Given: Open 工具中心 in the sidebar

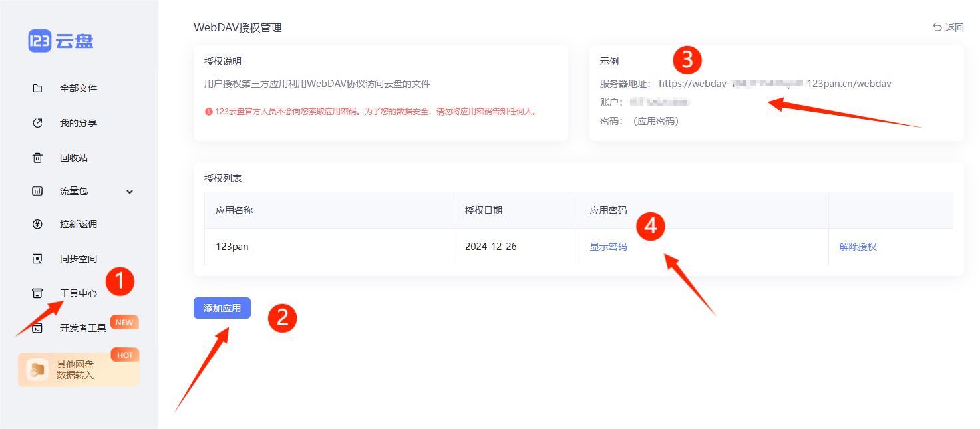Looking at the screenshot, I should (79, 293).
